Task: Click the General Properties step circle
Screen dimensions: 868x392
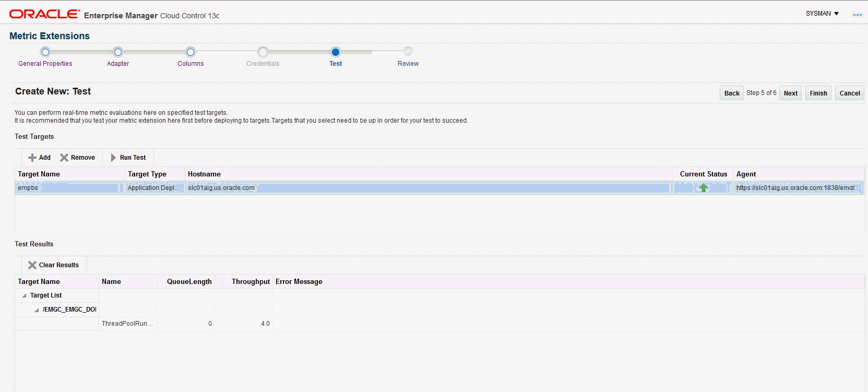Action: [x=45, y=52]
